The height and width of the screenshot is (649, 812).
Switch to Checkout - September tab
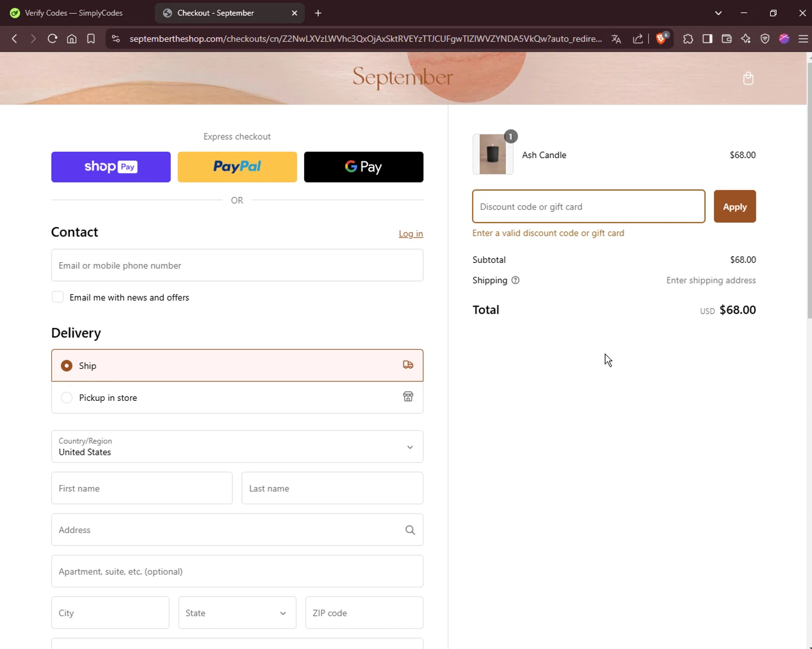tap(230, 13)
